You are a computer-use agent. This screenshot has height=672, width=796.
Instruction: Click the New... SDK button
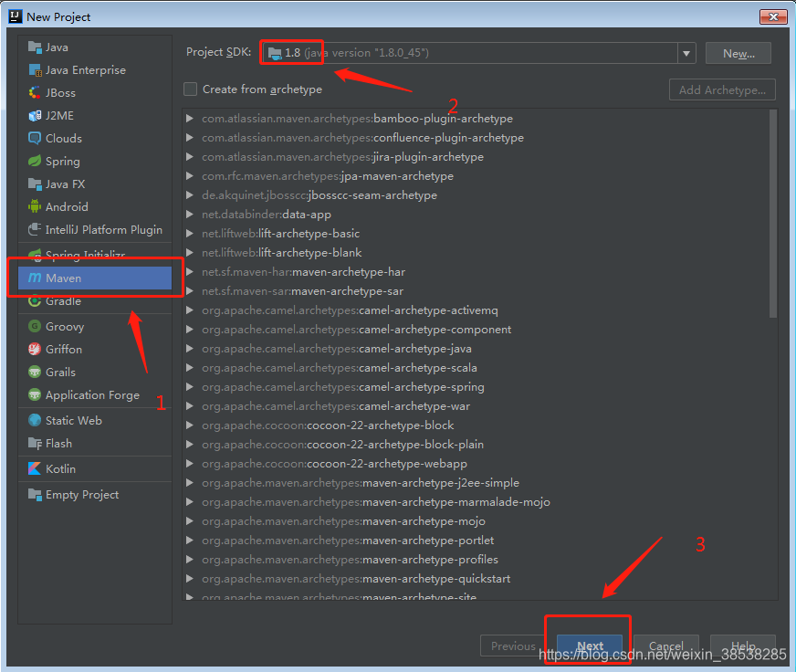coord(738,53)
